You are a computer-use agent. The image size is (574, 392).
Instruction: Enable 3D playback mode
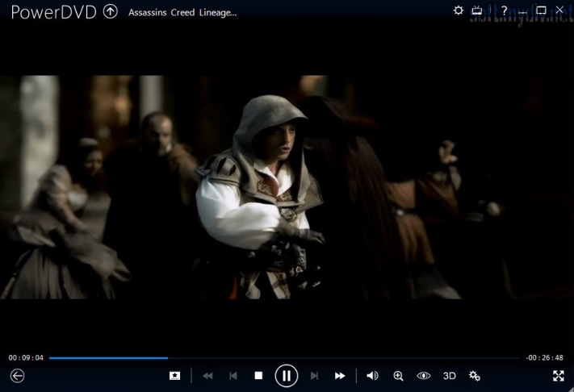[x=449, y=376]
